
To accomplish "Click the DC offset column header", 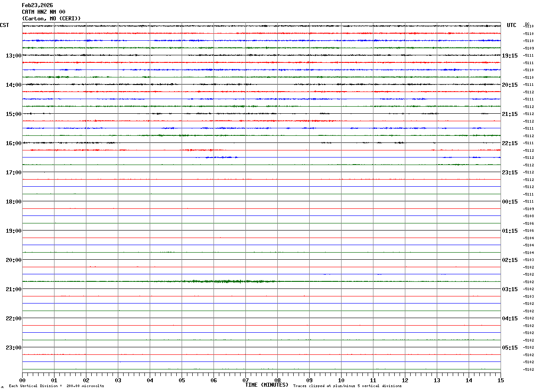I will click(x=527, y=24).
